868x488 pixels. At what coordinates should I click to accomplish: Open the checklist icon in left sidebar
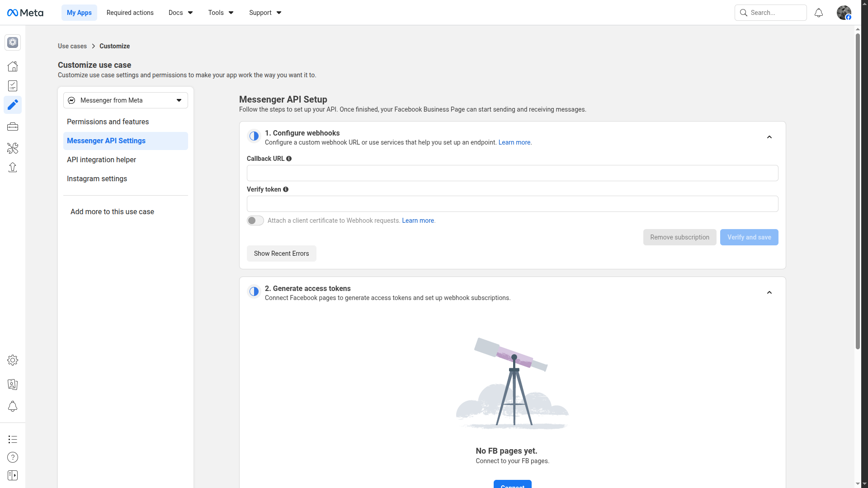tap(13, 86)
